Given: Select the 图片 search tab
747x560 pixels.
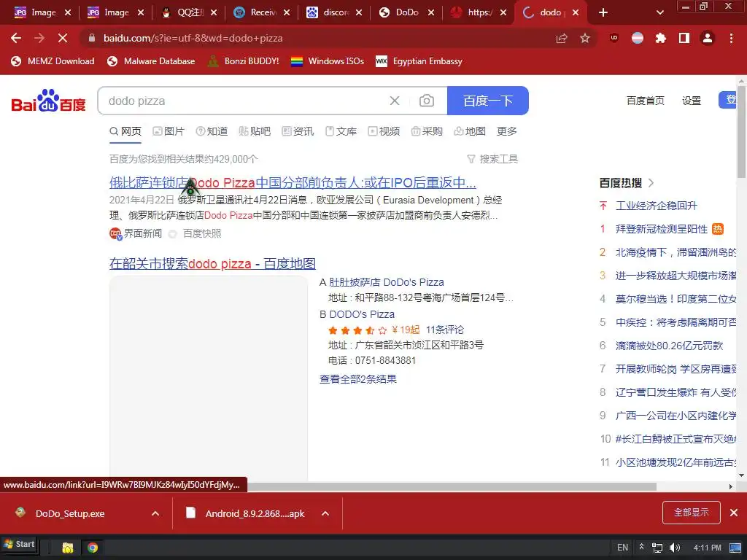Looking at the screenshot, I should 169,131.
